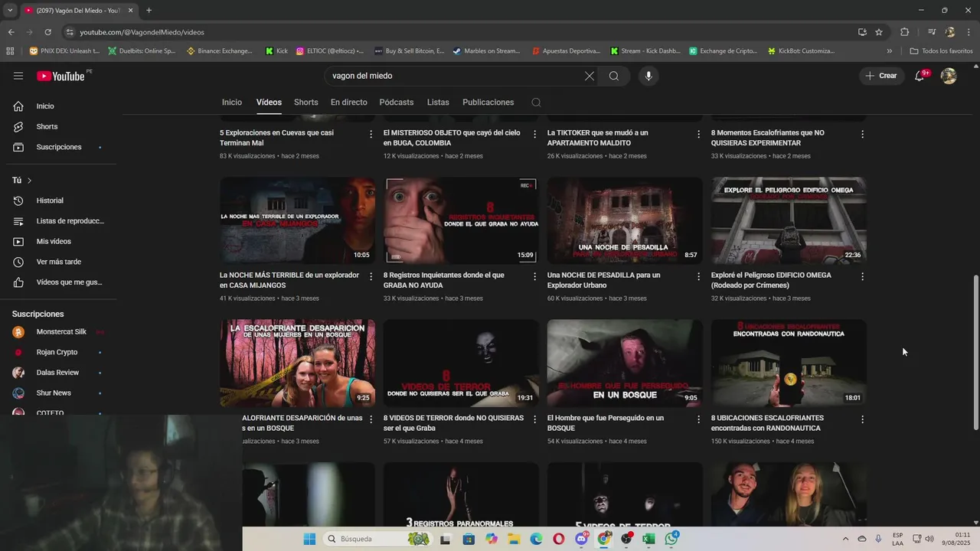
Task: Open options for 'CASA MIJANGOS' video
Action: pos(371,276)
